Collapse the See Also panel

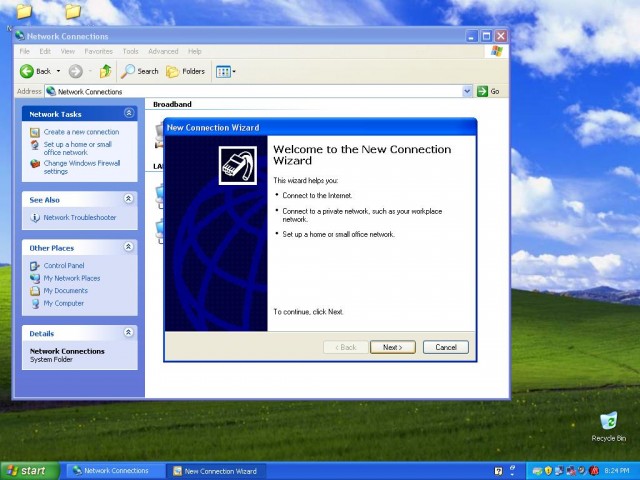point(129,199)
